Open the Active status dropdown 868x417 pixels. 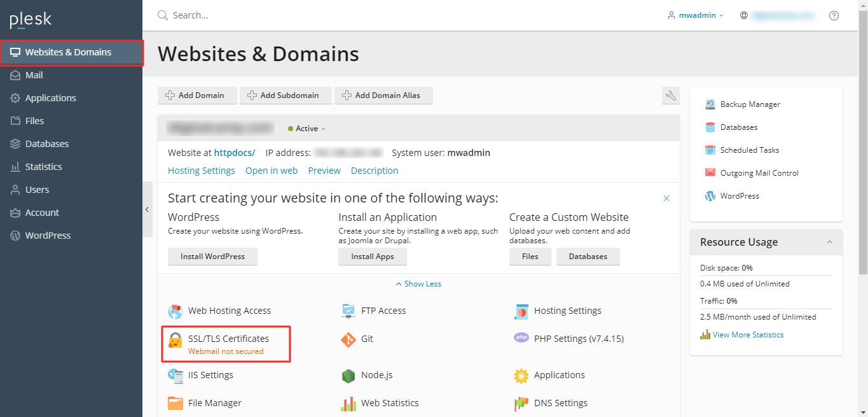[307, 129]
